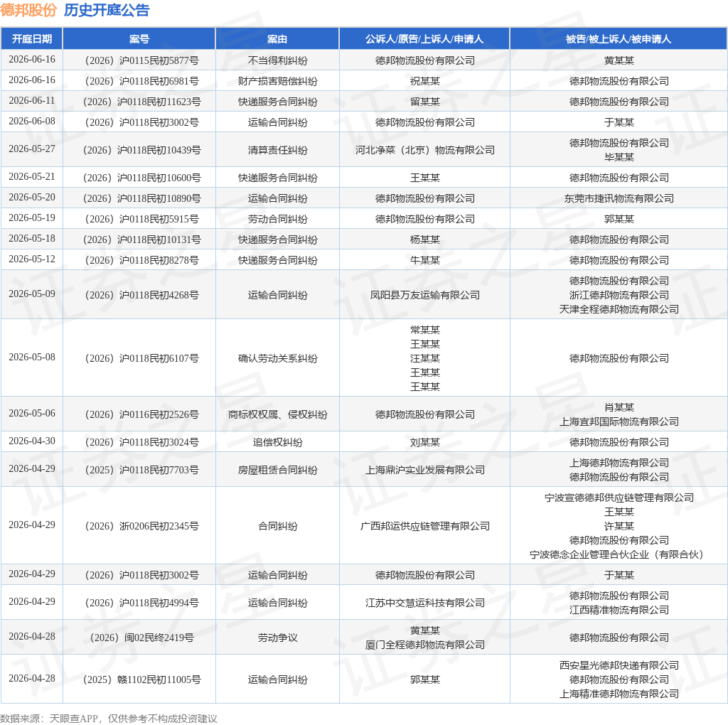The image size is (728, 725).
Task: Click defendant 肖某某
Action: (x=619, y=407)
